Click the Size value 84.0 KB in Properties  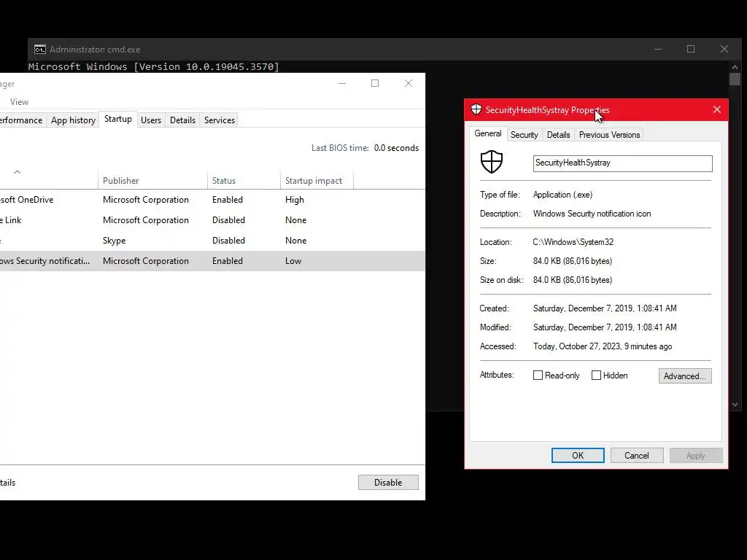pos(573,261)
